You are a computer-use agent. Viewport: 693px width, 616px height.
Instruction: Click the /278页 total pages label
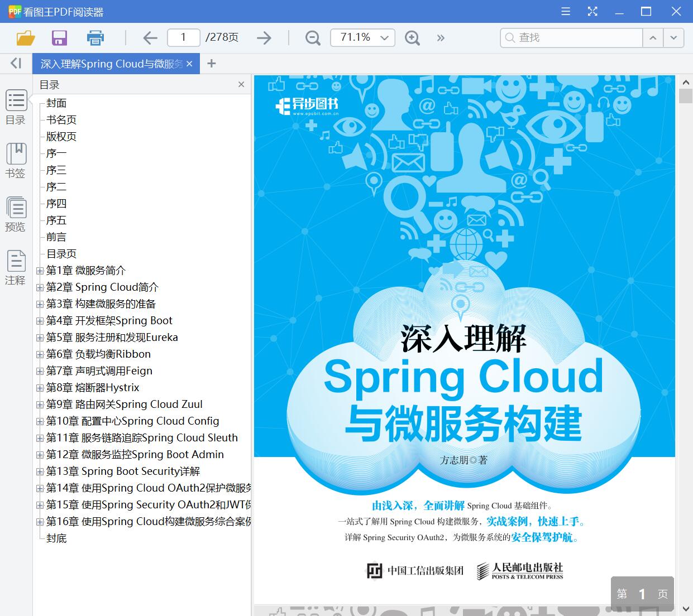pyautogui.click(x=222, y=37)
